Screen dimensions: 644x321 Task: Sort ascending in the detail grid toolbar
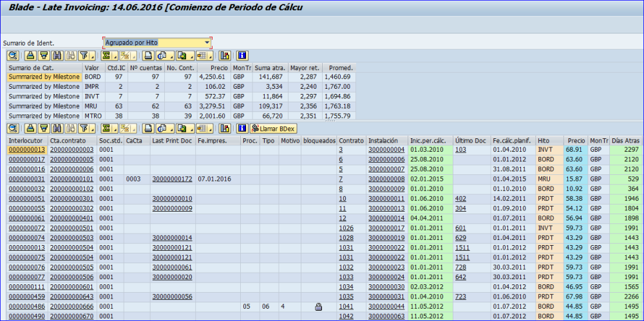[x=30, y=129]
